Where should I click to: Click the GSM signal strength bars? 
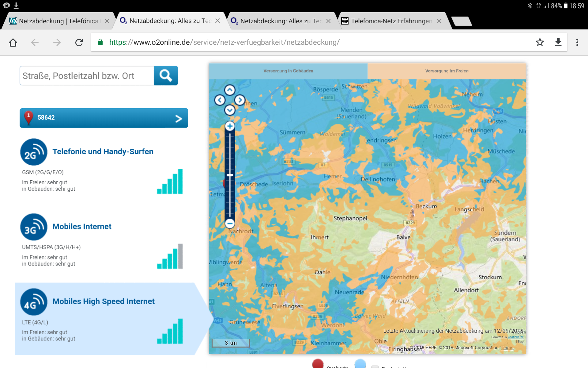click(170, 181)
